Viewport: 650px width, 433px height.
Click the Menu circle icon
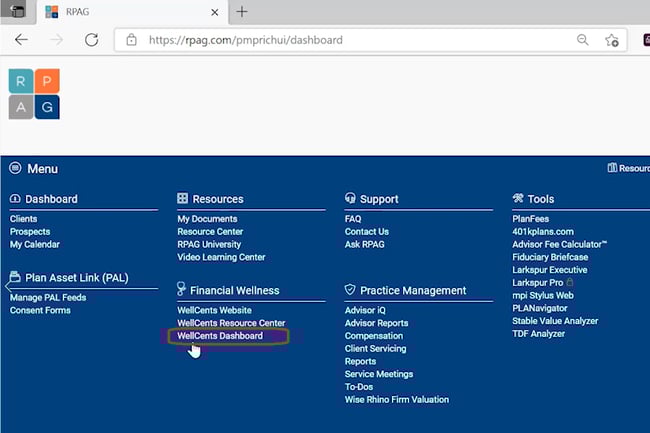[x=15, y=168]
